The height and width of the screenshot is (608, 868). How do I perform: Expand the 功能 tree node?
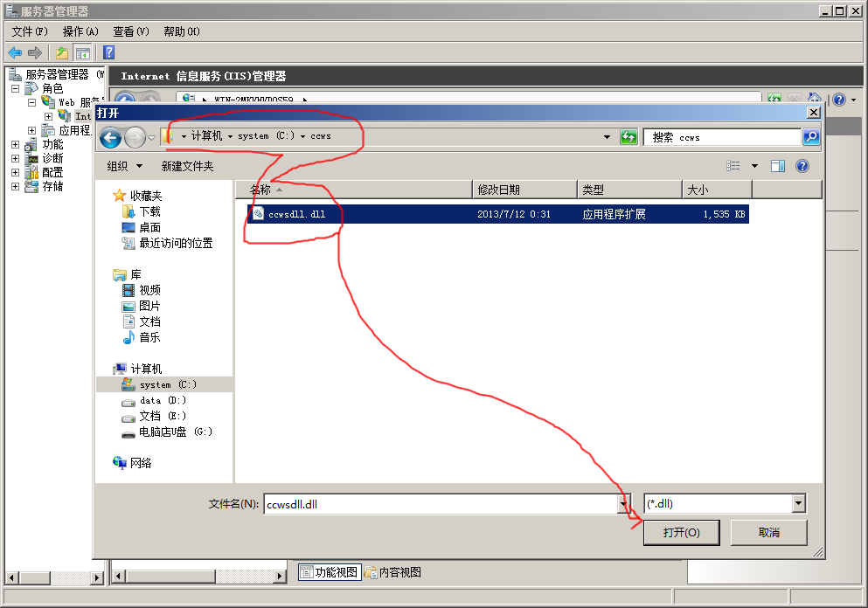click(x=15, y=145)
